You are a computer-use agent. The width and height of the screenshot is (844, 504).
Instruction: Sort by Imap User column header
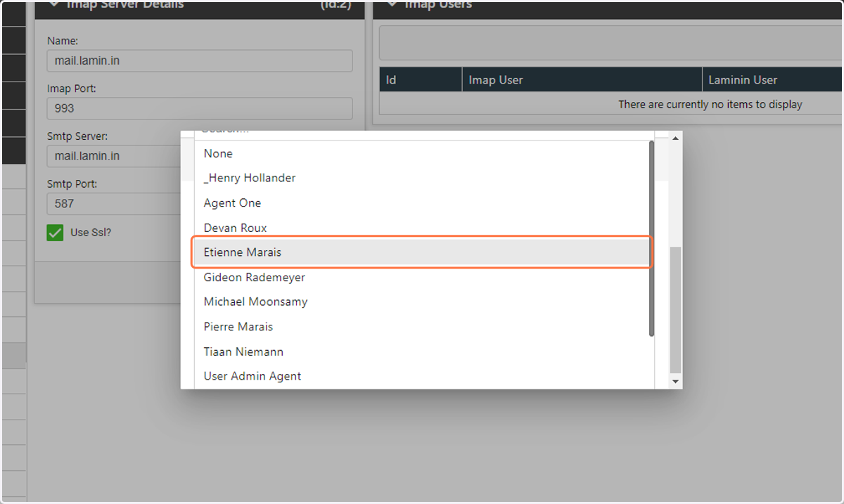582,79
